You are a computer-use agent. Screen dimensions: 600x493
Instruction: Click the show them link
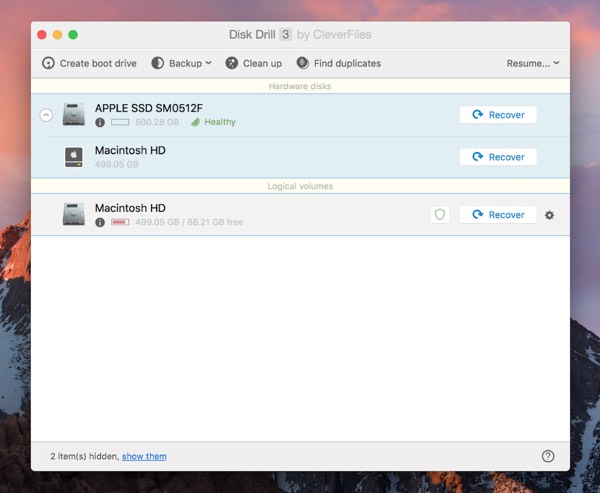point(144,456)
